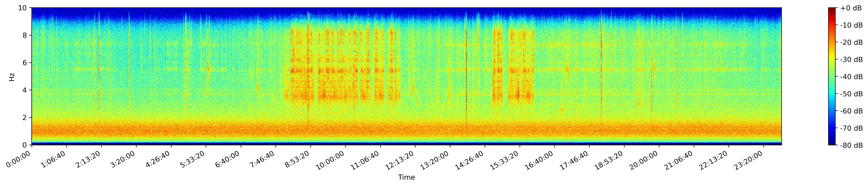
Task: Click the 4 Hz y-axis tick label
Action: tap(26, 90)
